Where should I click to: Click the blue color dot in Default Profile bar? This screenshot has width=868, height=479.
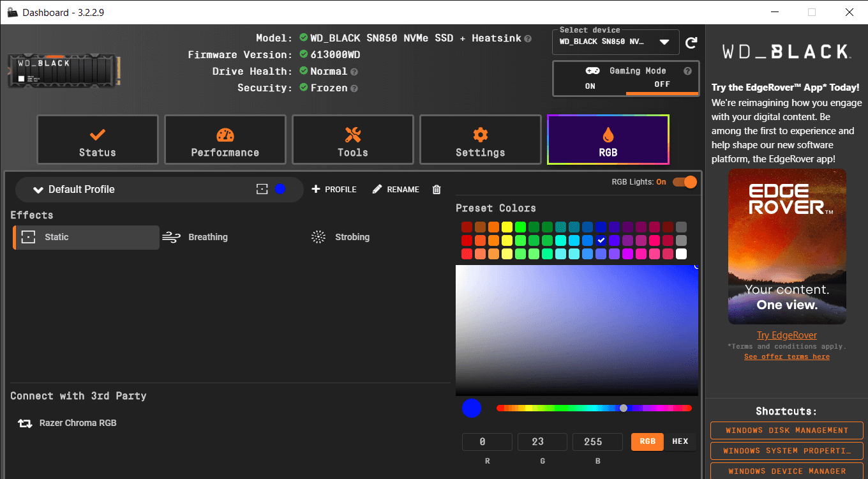(280, 189)
